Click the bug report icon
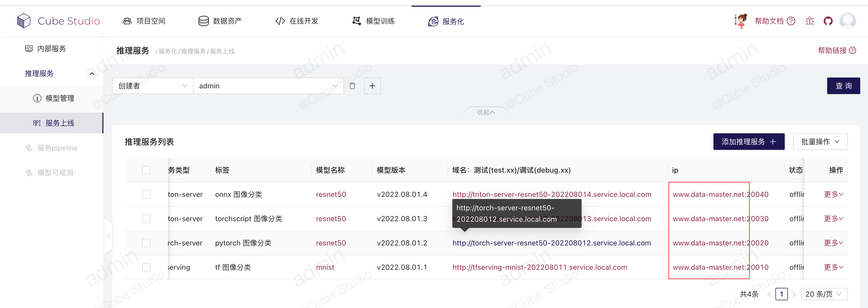868x308 pixels. click(809, 21)
